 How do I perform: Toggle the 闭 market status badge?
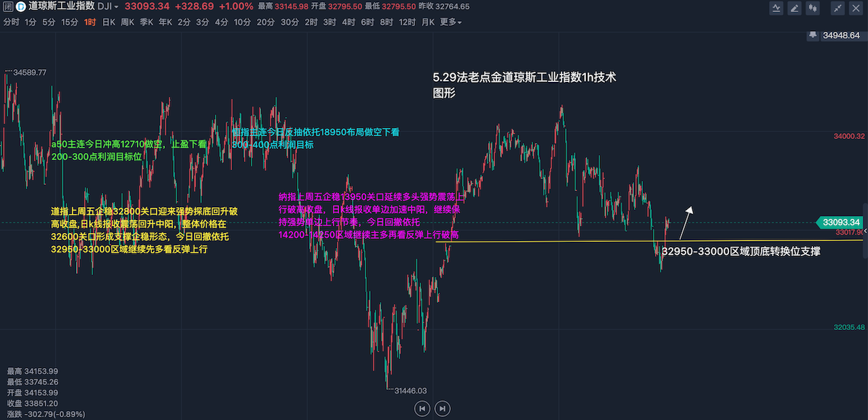[x=7, y=7]
